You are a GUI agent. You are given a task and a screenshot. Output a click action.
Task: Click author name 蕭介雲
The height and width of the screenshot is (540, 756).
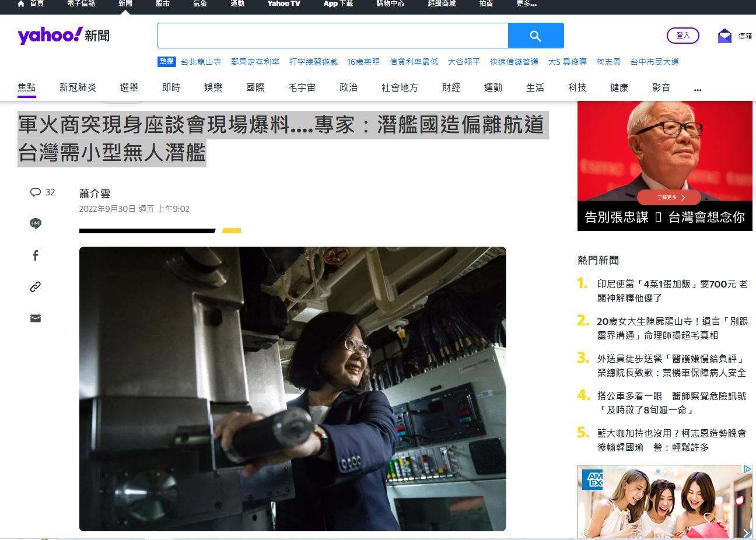click(94, 194)
